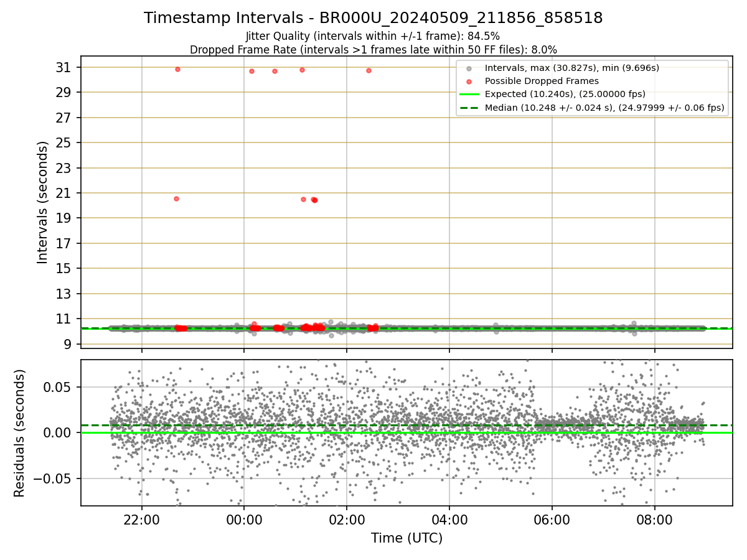Click the 'Residuals (seconds)' y-axis label
The width and height of the screenshot is (747, 560).
[x=20, y=433]
